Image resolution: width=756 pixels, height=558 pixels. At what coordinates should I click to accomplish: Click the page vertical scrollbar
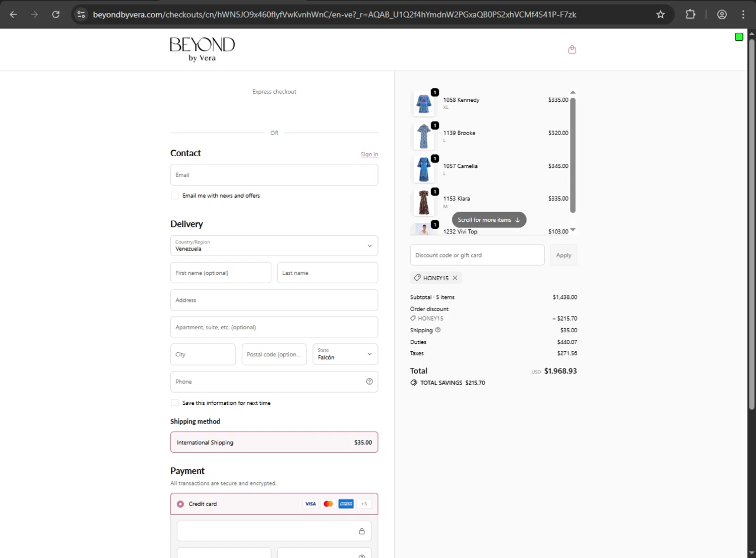click(751, 224)
